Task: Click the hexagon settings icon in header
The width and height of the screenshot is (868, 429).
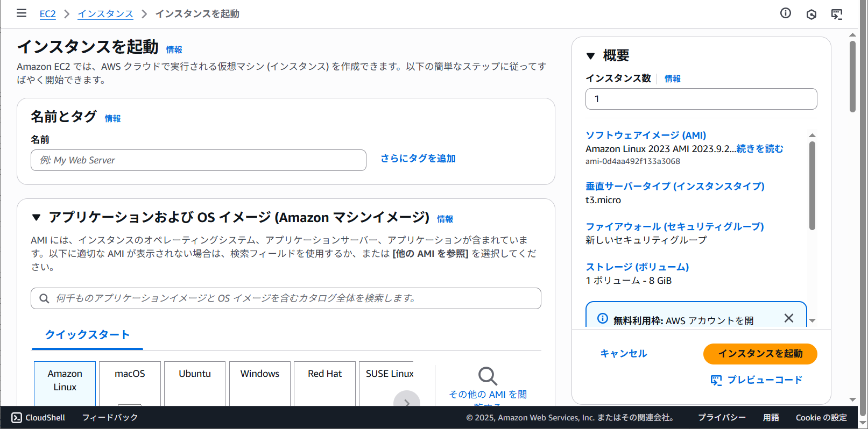Action: (811, 15)
